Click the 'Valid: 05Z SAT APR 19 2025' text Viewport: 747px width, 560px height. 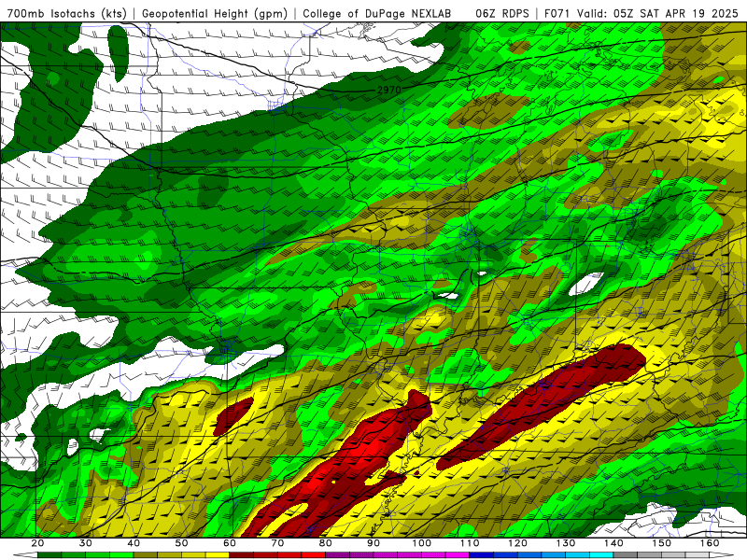coord(657,14)
